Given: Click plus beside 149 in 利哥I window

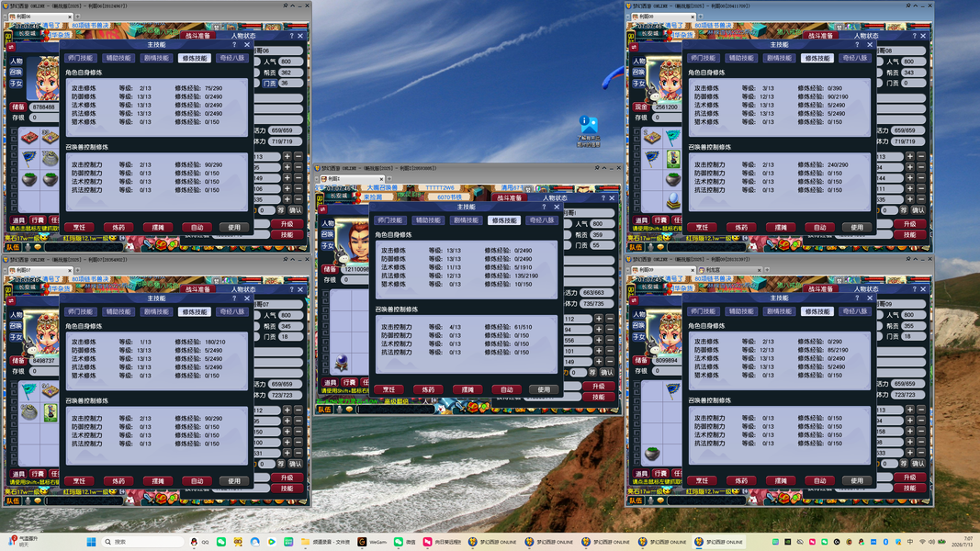Looking at the screenshot, I should [x=599, y=361].
